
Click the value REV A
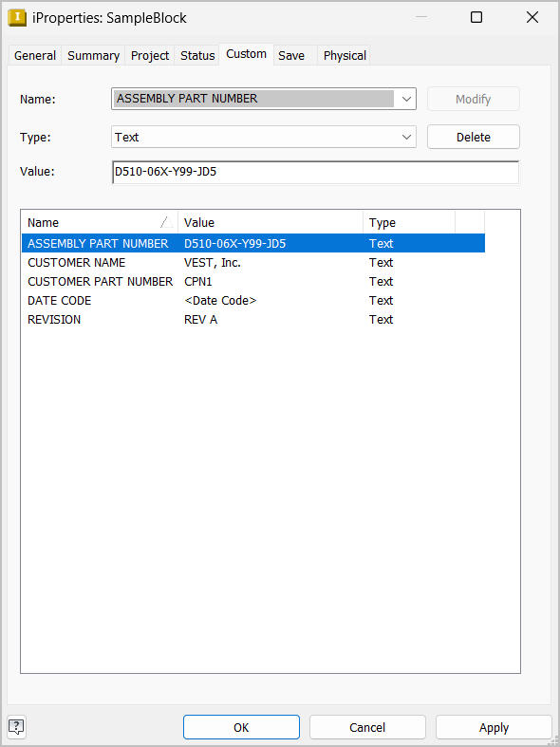point(200,320)
